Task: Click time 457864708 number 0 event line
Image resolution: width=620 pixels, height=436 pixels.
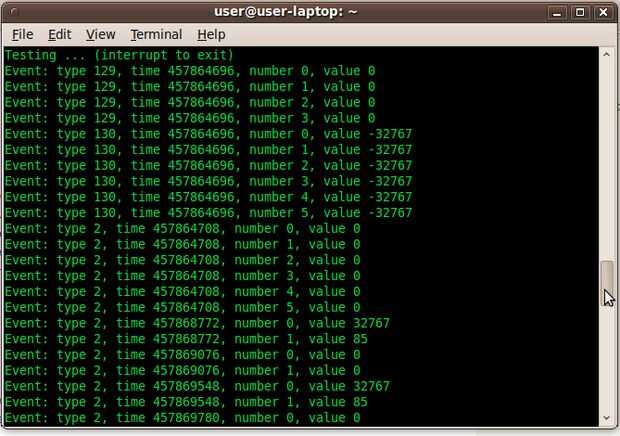Action: coord(183,229)
